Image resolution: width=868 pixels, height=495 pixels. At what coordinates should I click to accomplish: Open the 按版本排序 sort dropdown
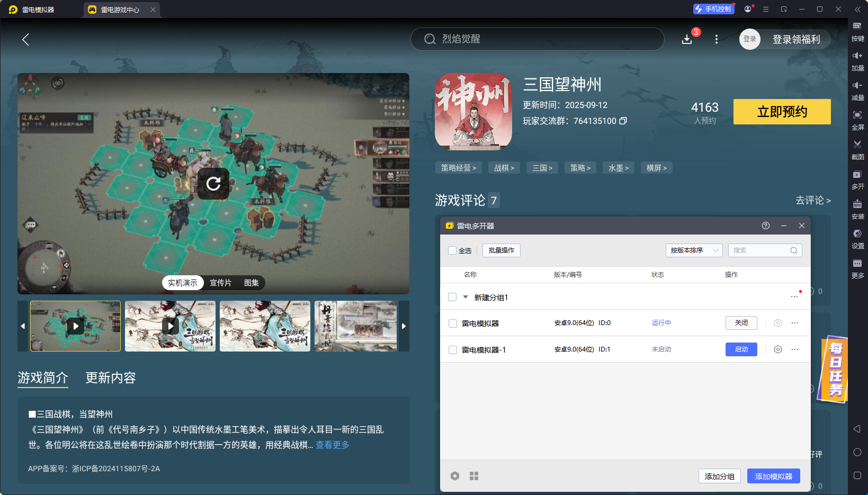[x=694, y=250]
